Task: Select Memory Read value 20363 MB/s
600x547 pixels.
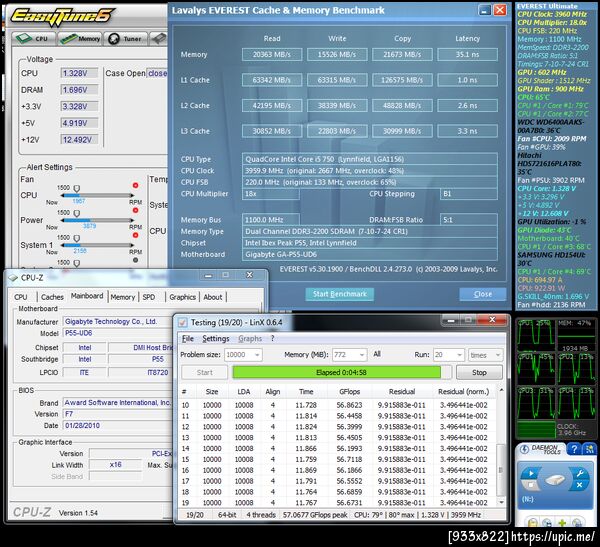Action: [x=272, y=54]
